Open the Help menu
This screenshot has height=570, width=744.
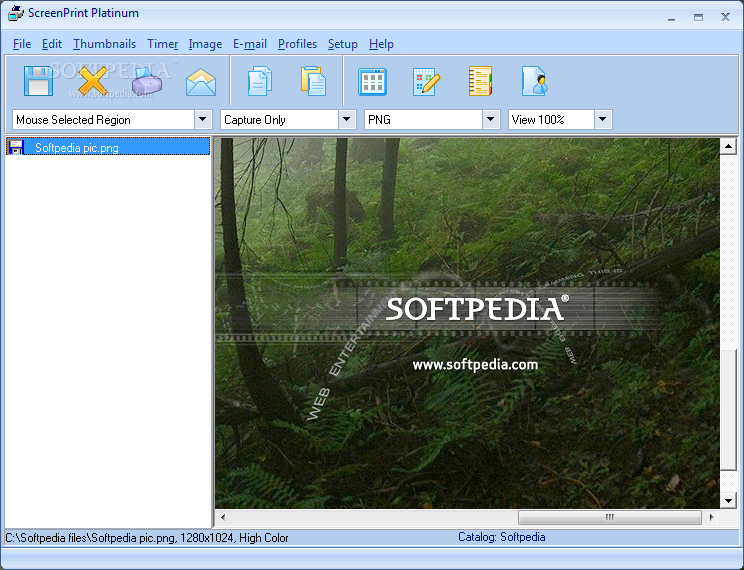pyautogui.click(x=381, y=44)
